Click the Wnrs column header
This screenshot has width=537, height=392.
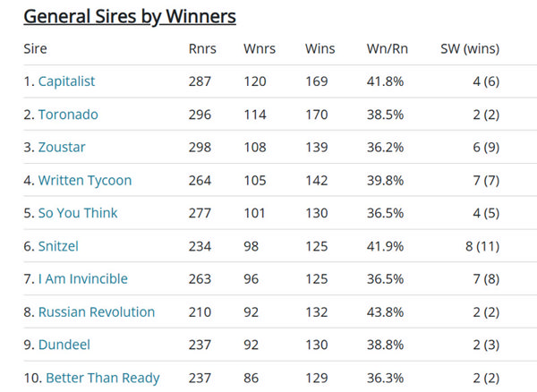259,48
